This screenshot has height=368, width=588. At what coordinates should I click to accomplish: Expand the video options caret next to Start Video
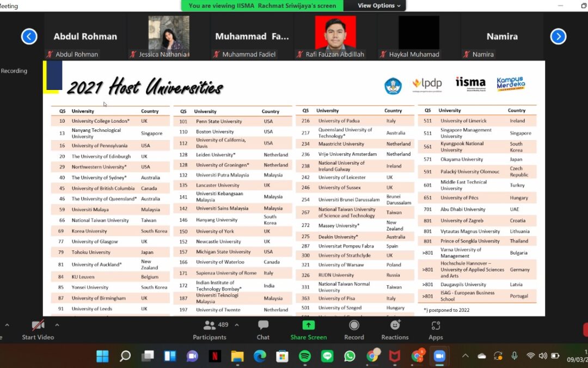coord(57,325)
